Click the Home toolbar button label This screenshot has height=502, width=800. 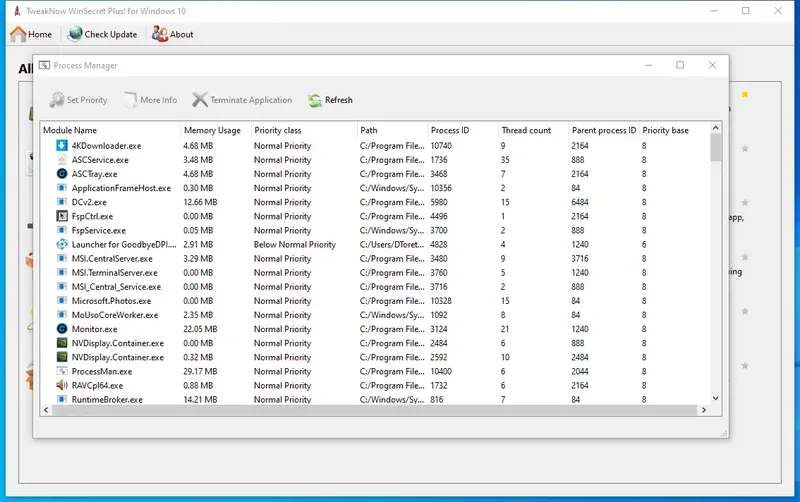40,34
